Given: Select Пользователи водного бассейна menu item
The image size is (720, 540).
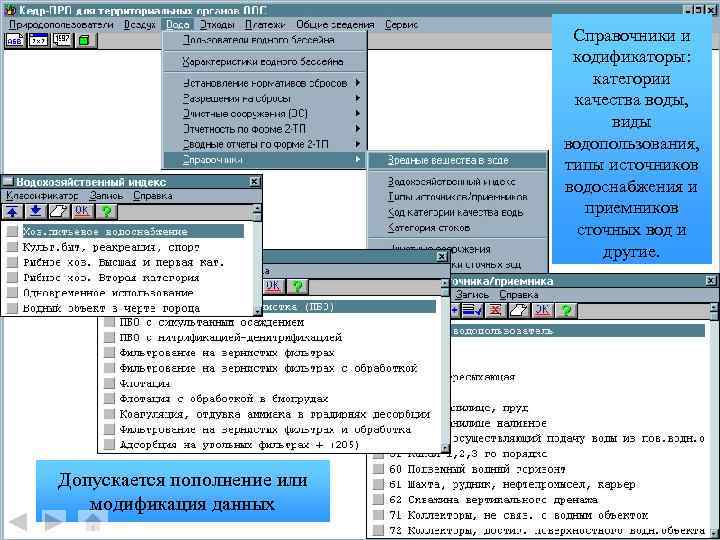Looking at the screenshot, I should point(266,40).
